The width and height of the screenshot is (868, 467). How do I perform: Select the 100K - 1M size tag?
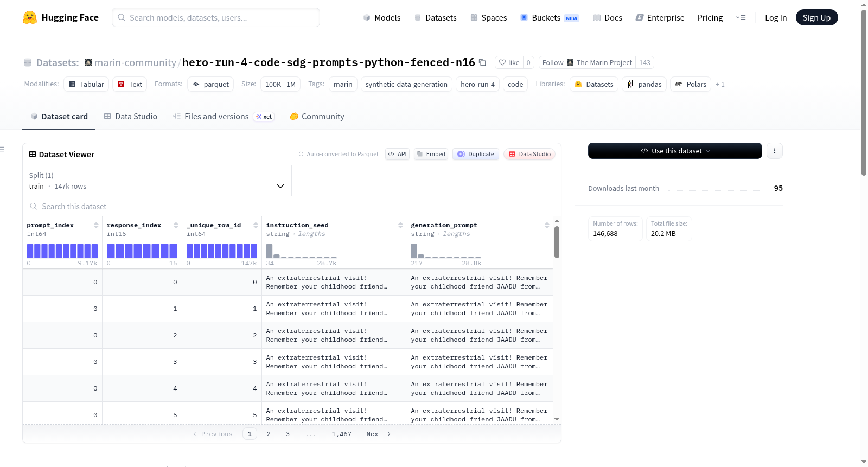point(280,84)
